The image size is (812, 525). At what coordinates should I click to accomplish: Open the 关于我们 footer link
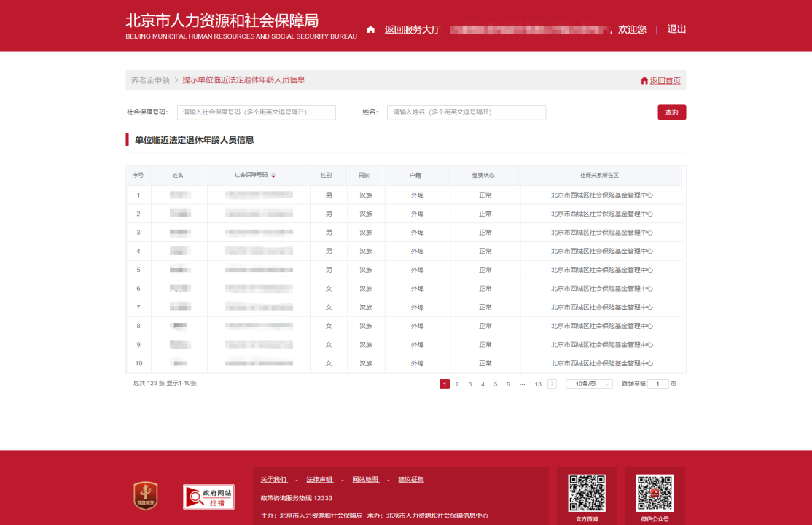pyautogui.click(x=274, y=479)
